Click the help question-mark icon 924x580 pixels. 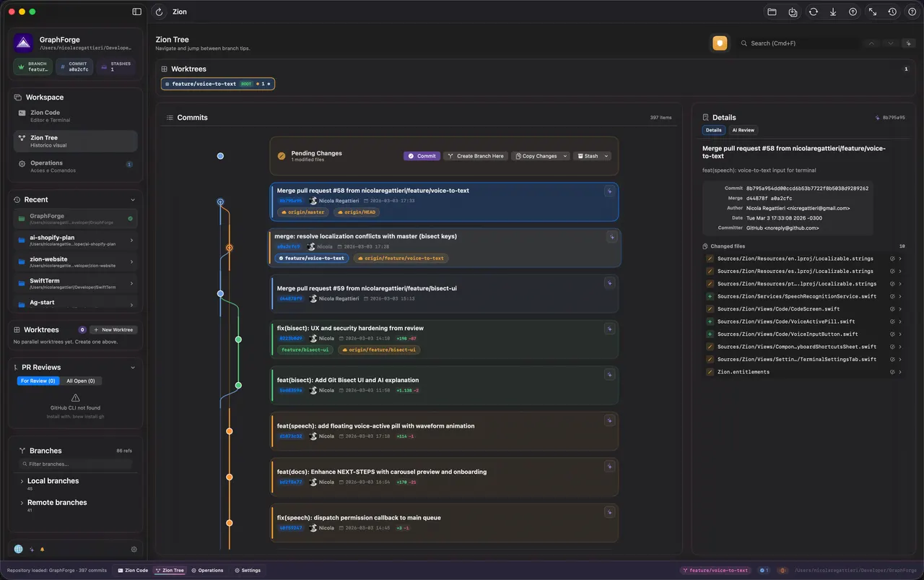coord(912,12)
